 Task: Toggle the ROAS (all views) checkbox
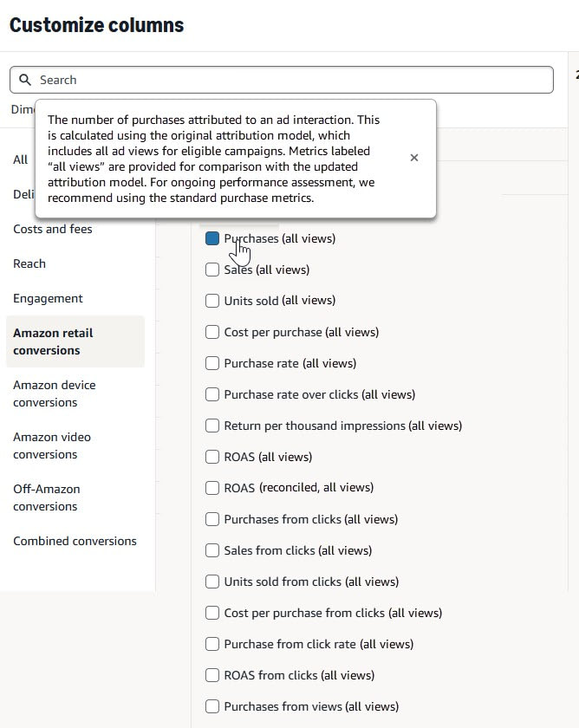212,457
